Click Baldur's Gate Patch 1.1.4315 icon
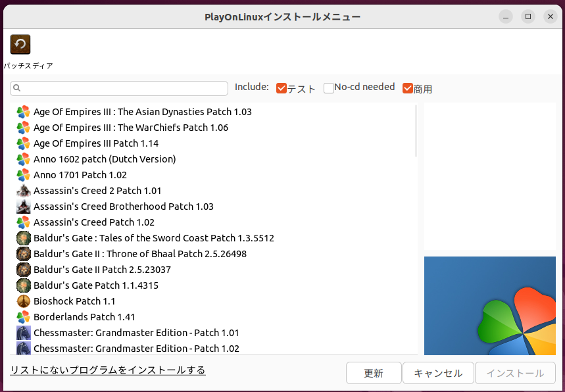 24,285
